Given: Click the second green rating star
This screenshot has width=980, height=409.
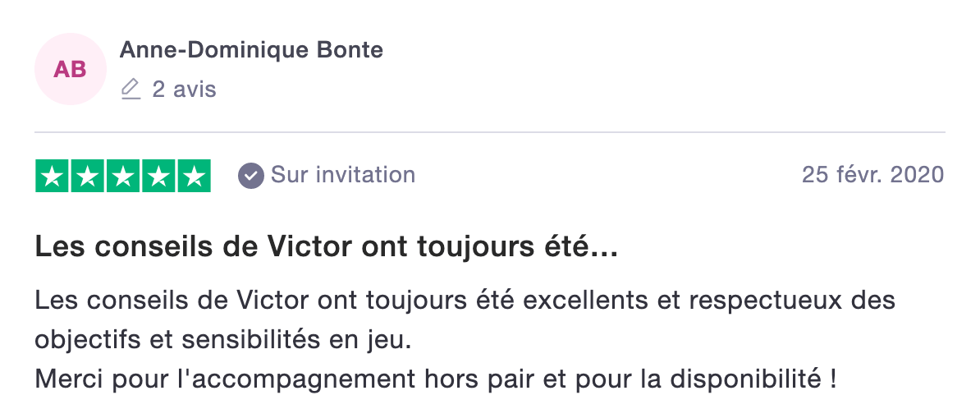Looking at the screenshot, I should (88, 176).
